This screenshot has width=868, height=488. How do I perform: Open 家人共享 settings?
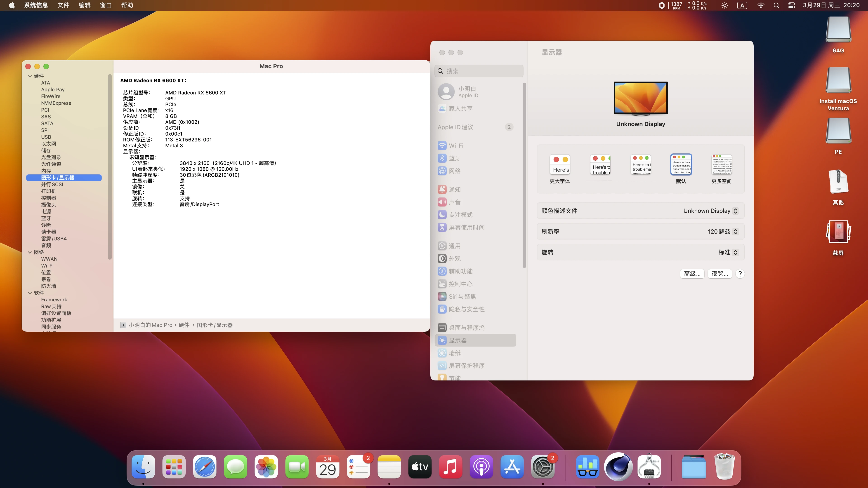pyautogui.click(x=475, y=108)
